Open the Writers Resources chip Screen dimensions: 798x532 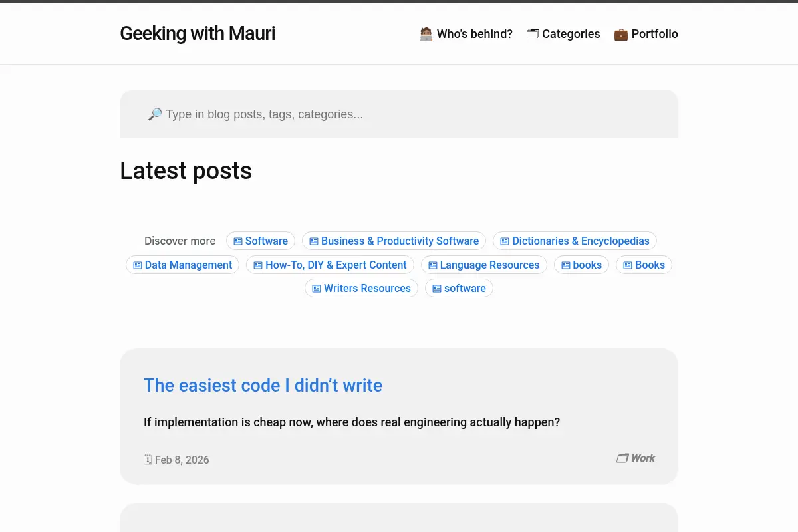[x=361, y=288]
